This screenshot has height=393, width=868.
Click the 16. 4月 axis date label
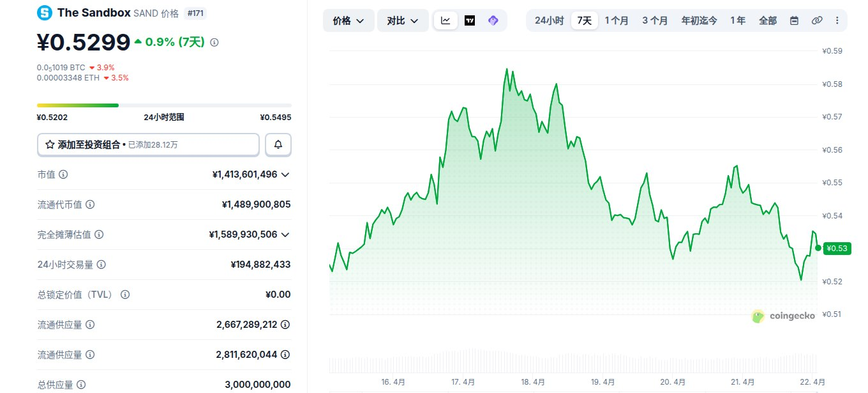tap(393, 382)
